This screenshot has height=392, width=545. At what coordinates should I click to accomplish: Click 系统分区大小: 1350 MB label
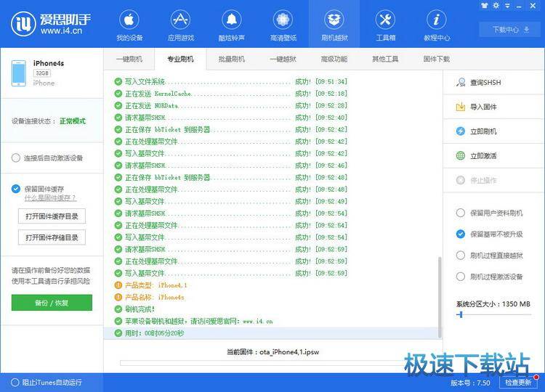click(x=493, y=304)
